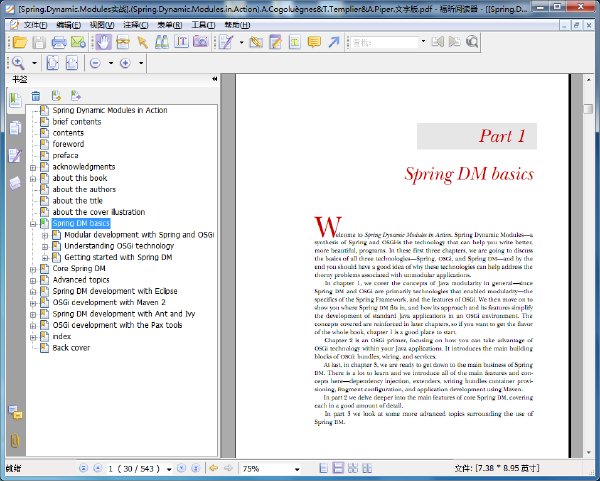Select the Typewriter text box tool

point(295,42)
